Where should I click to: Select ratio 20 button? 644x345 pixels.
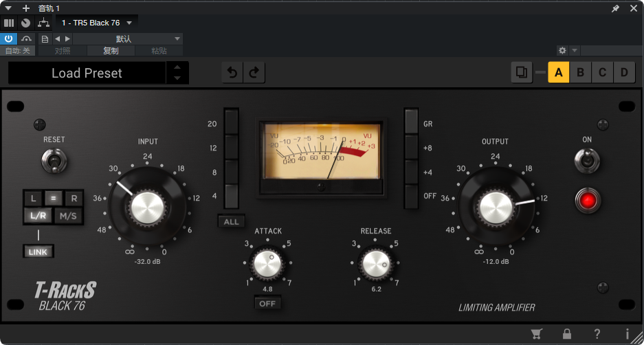231,122
